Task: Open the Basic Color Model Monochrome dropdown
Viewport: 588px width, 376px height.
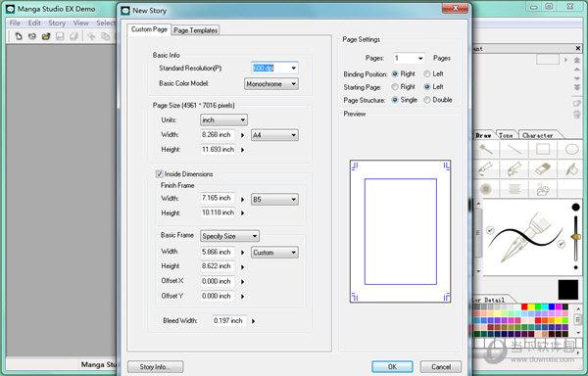Action: point(271,84)
